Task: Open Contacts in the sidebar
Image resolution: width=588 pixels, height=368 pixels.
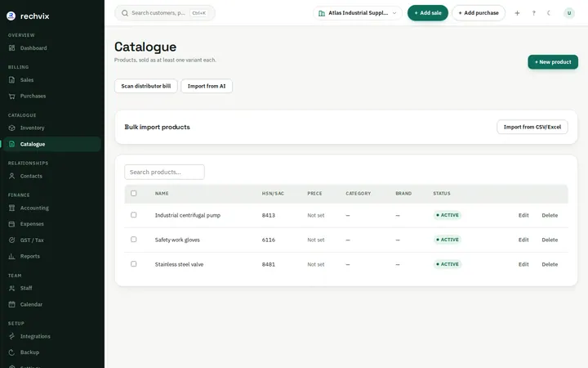Action: [52, 176]
